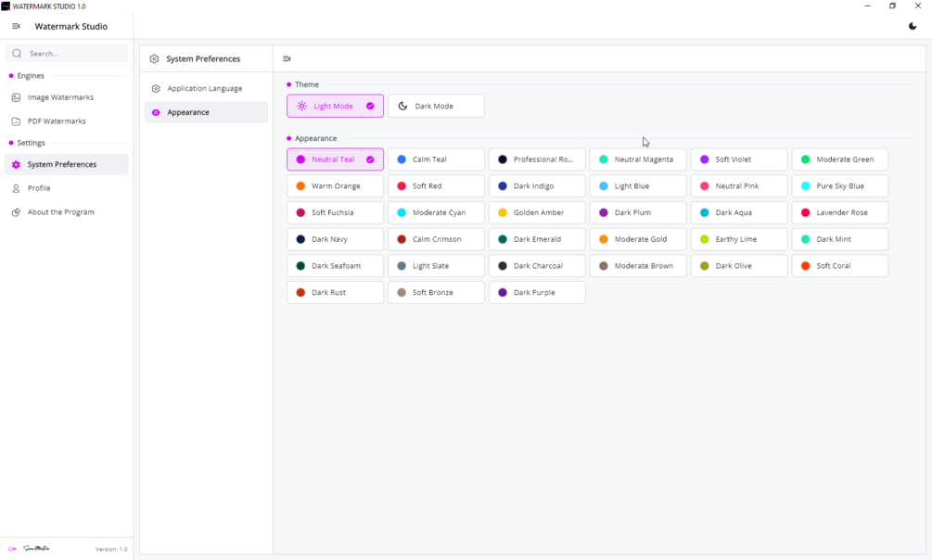932x560 pixels.
Task: Click the PDF Watermarks folder icon
Action: [16, 121]
